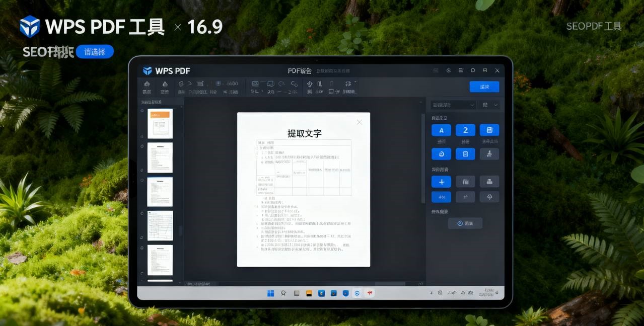
Task: Click the clock history icon in the right panel
Action: tap(441, 153)
